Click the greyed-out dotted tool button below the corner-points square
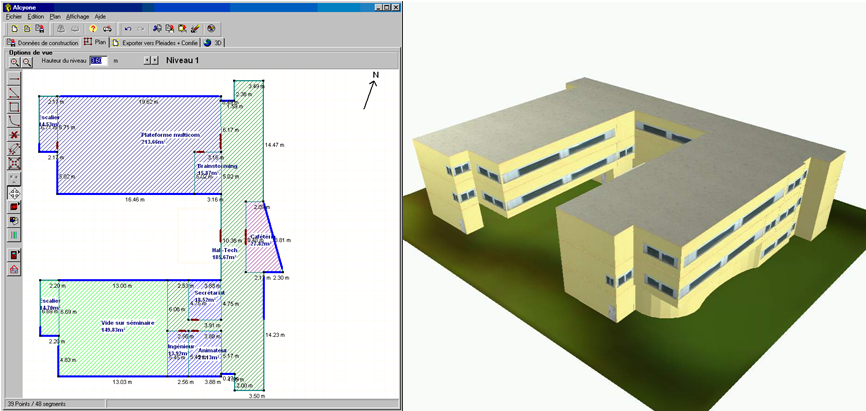866x411 pixels. pos(14,178)
